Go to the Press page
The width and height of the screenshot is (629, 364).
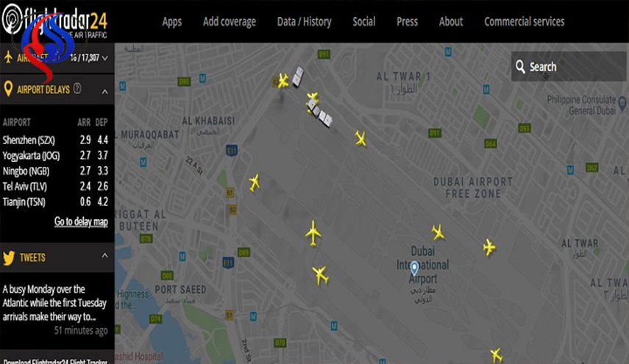click(407, 21)
